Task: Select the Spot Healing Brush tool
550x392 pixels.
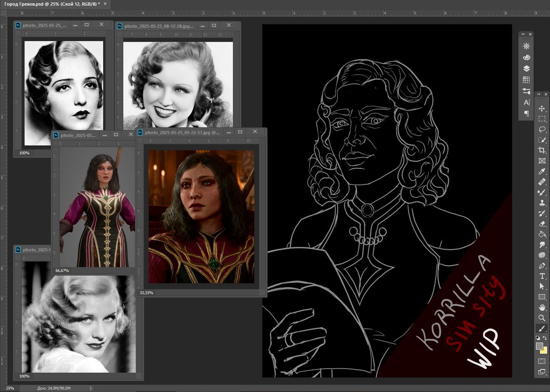Action: point(542,182)
